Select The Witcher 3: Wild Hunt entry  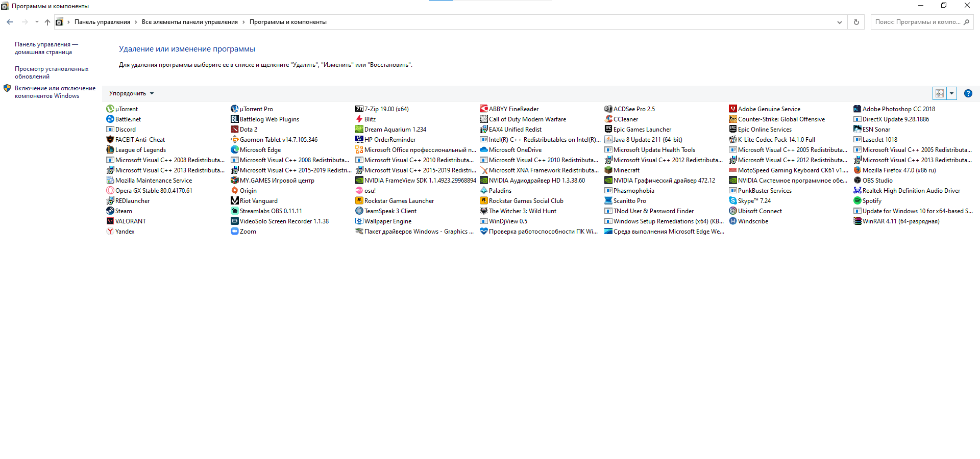(x=518, y=211)
